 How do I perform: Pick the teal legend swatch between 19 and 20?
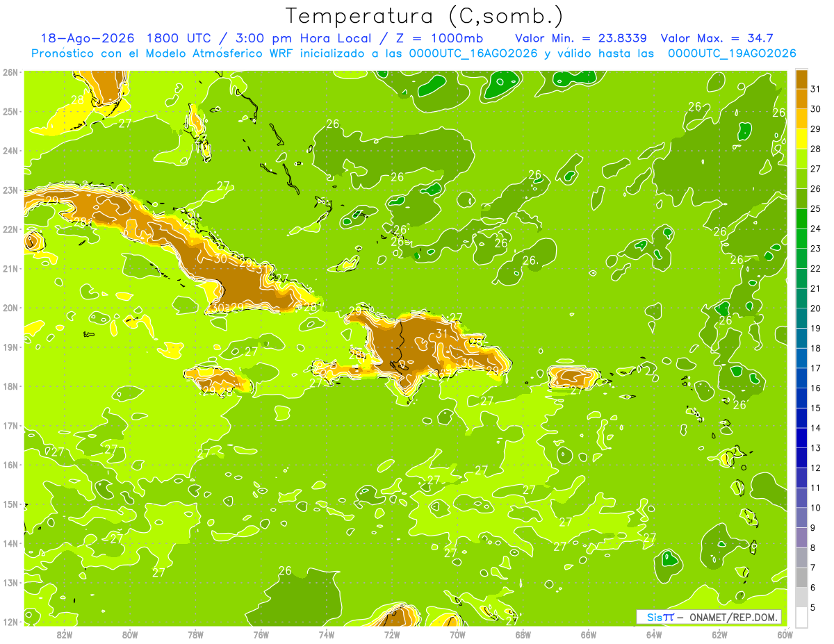801,318
